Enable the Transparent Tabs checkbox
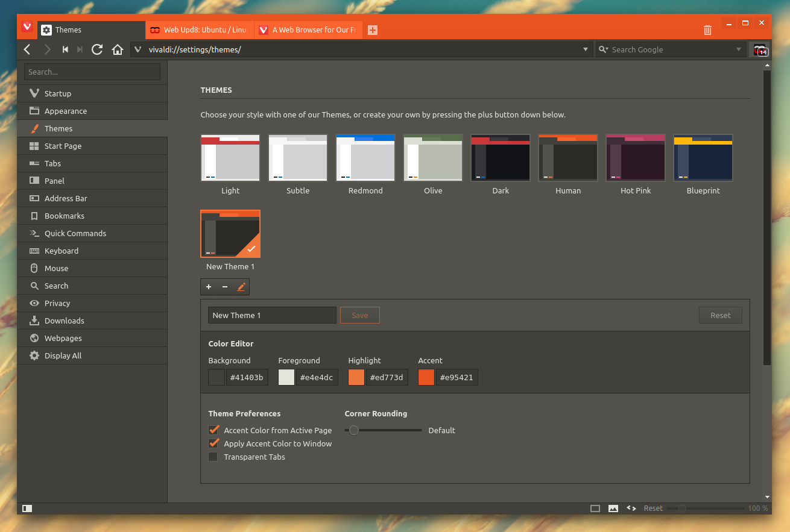 point(213,457)
